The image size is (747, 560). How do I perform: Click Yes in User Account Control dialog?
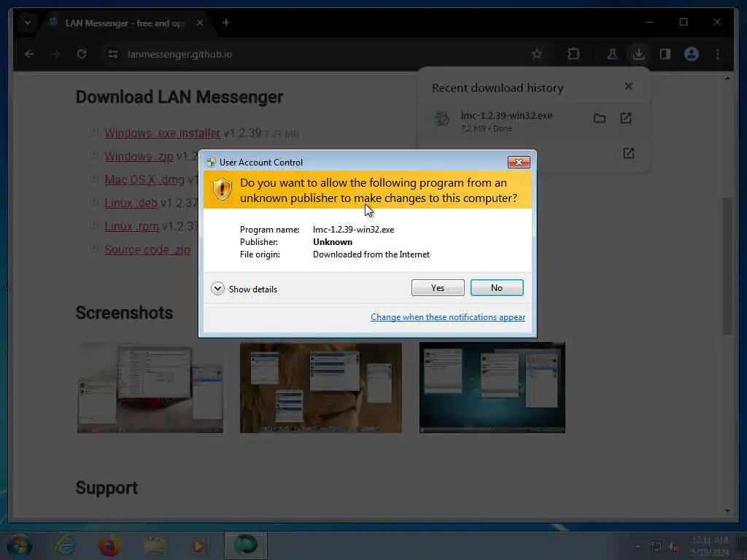(438, 287)
